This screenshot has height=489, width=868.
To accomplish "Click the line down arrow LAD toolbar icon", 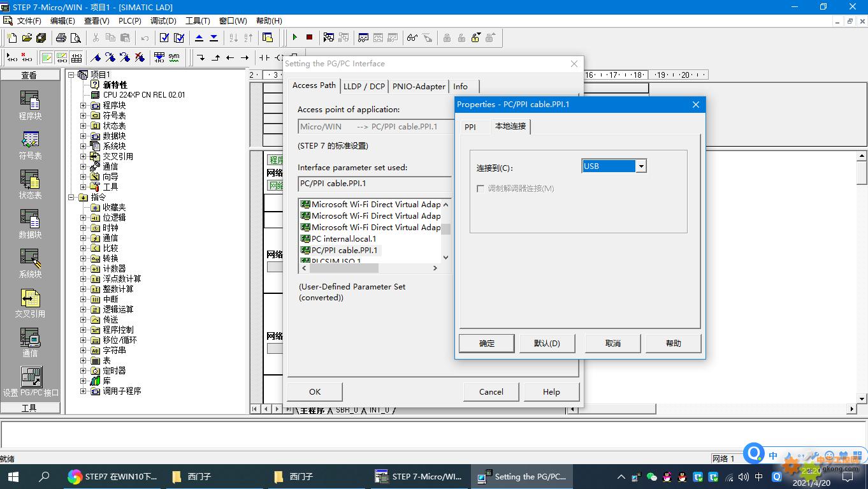I will 201,57.
